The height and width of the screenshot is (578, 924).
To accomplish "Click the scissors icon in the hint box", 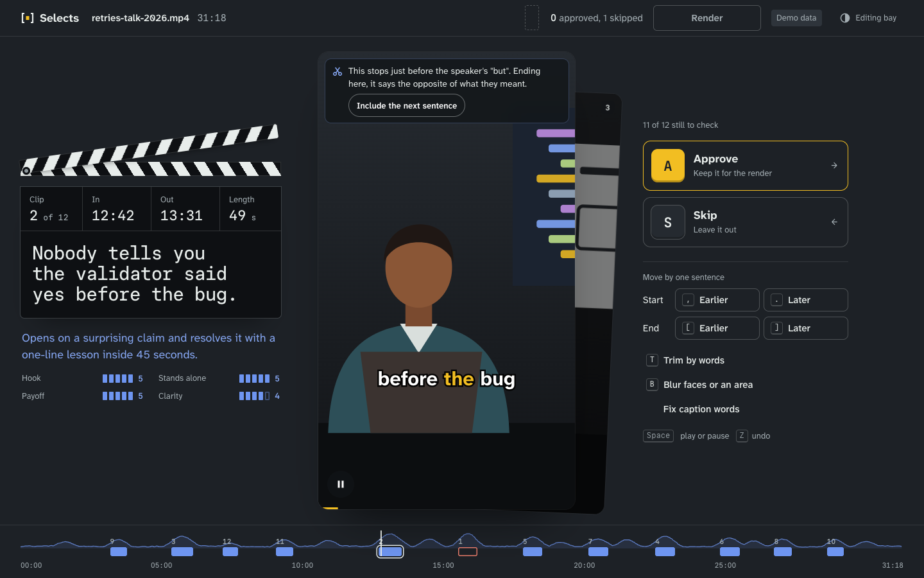I will (338, 71).
